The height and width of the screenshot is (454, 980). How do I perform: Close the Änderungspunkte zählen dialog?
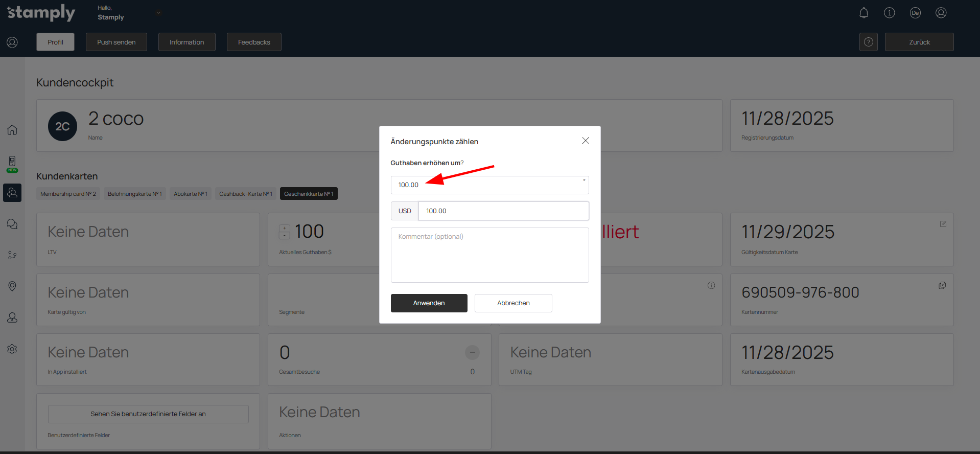(586, 141)
